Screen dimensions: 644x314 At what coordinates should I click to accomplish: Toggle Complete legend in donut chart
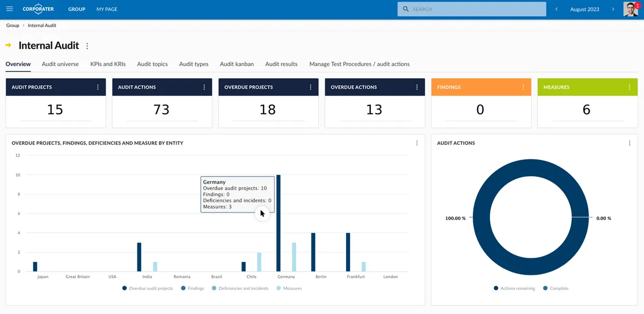coord(555,288)
